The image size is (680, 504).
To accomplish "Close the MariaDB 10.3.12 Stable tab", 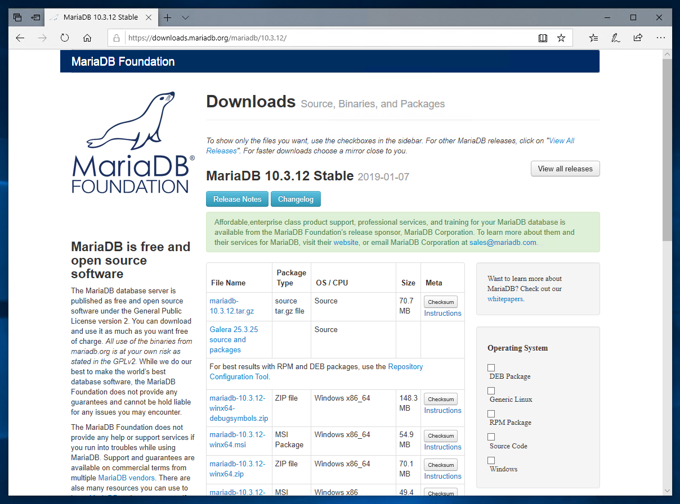I will [148, 18].
